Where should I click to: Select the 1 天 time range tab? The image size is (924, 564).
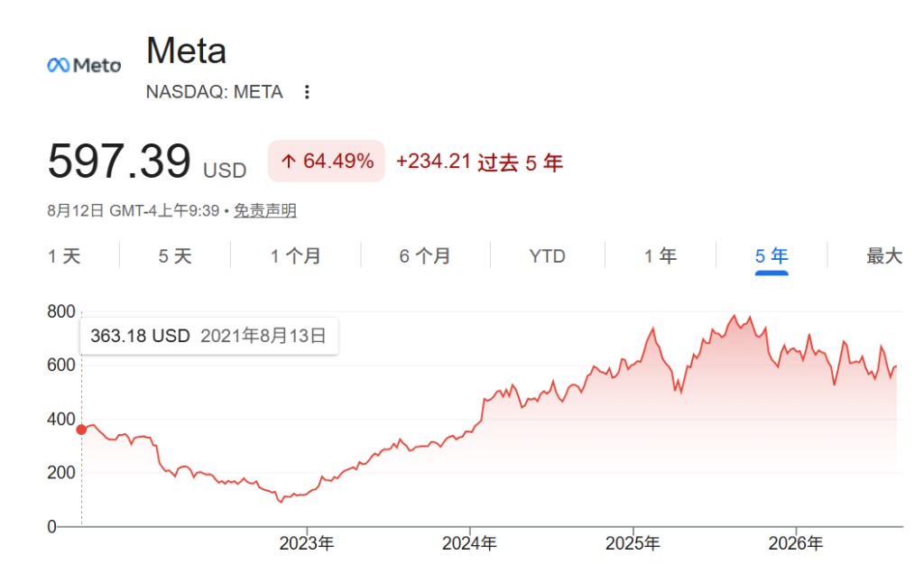click(x=64, y=256)
